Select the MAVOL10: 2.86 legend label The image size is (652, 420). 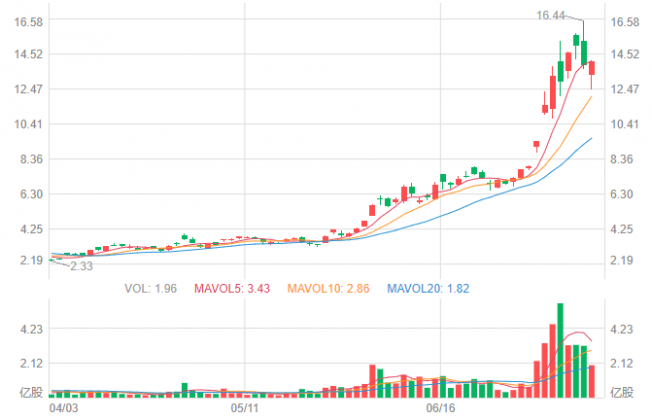click(328, 289)
